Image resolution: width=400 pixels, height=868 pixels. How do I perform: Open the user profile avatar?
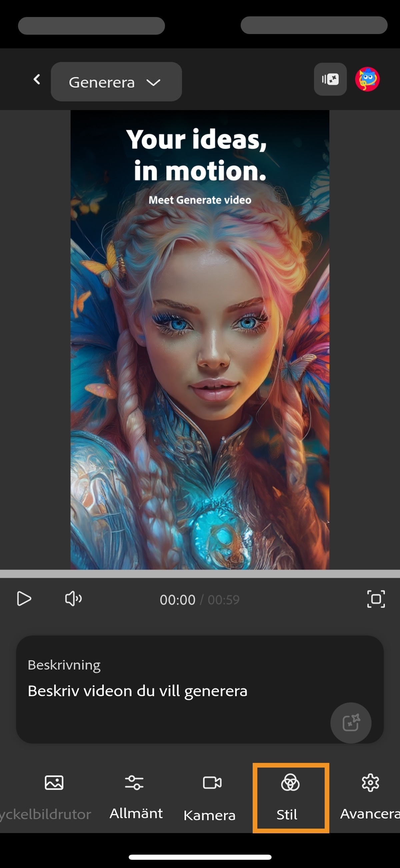367,79
